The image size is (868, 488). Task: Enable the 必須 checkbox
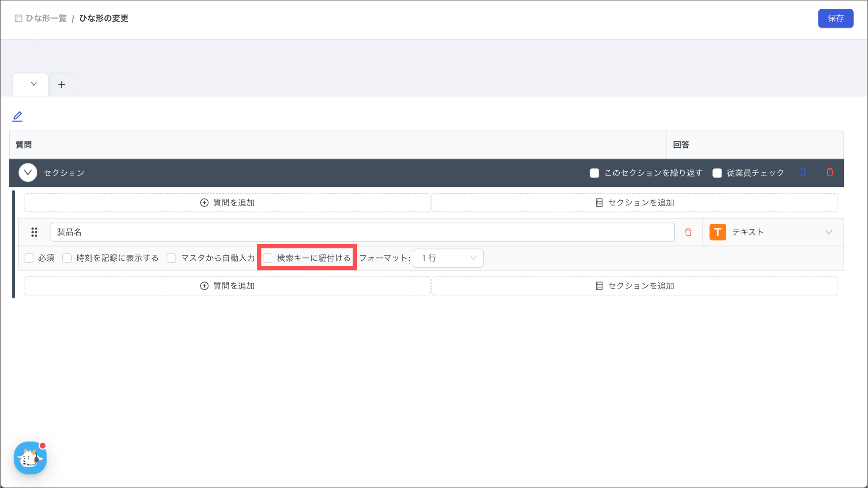(x=29, y=258)
